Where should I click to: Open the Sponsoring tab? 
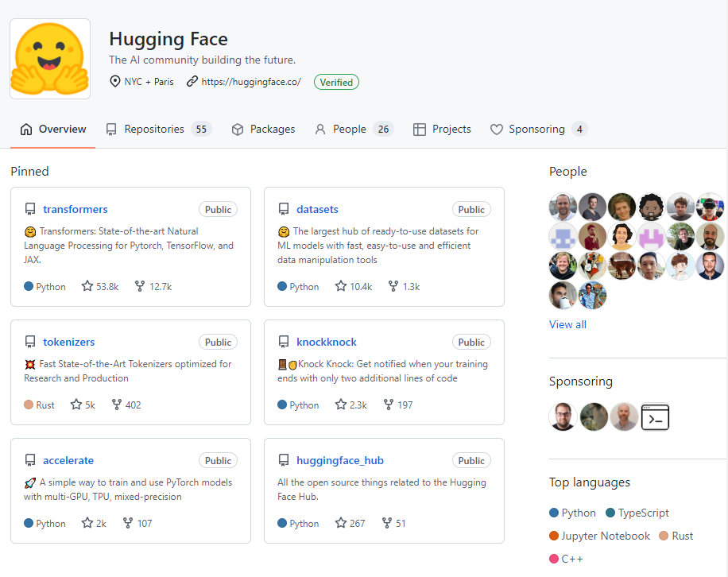[x=539, y=129]
